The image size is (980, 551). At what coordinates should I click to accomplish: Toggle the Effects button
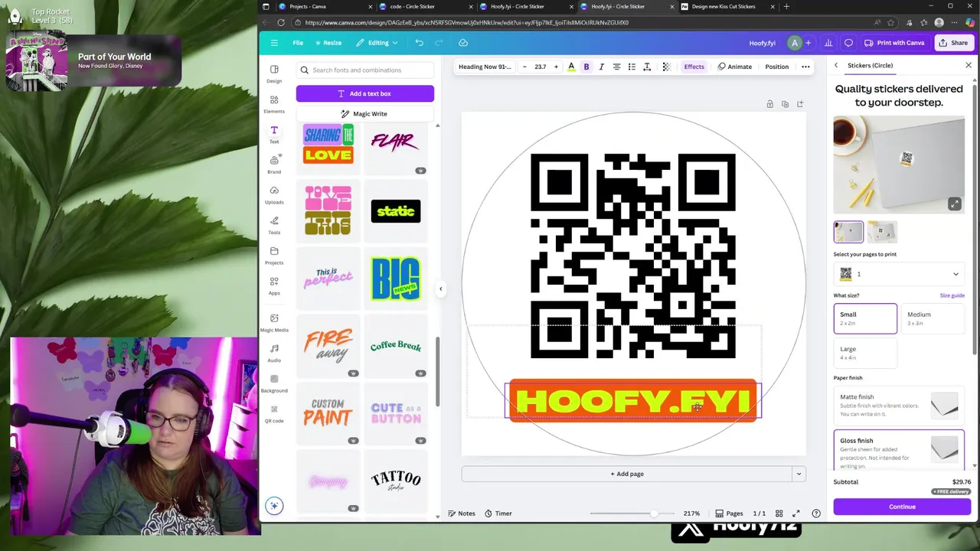[x=694, y=67]
